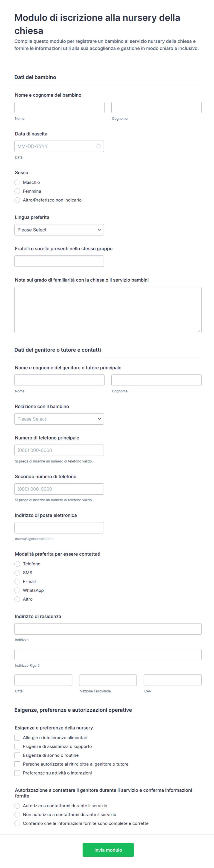214x868 pixels.
Task: Tick Esigenze di sonno o routine
Action: click(x=17, y=755)
